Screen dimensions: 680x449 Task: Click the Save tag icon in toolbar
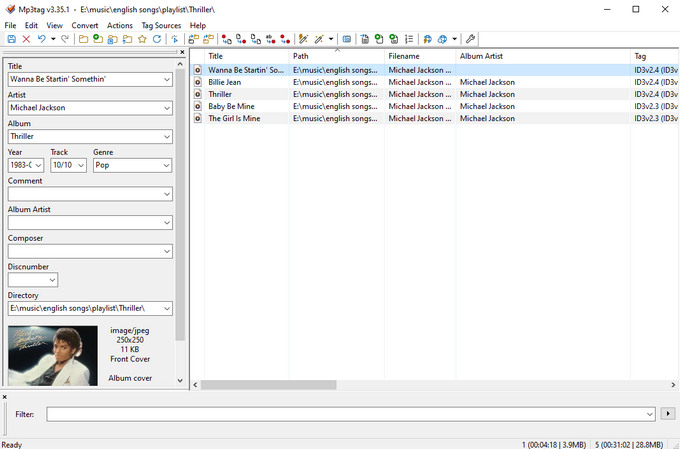click(12, 39)
